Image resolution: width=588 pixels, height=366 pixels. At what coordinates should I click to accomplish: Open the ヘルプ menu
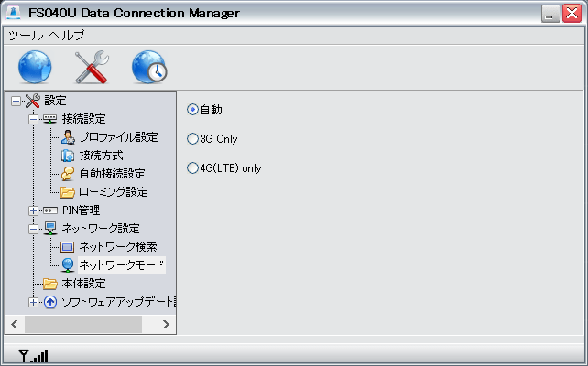point(66,35)
